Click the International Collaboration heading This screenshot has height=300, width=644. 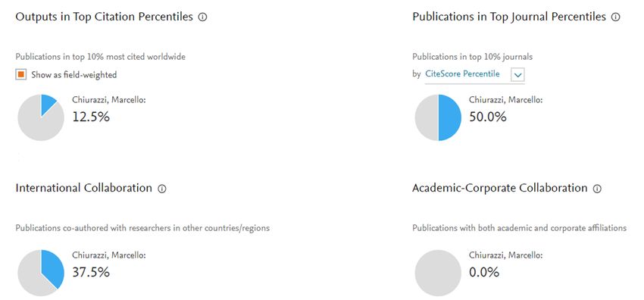coord(84,188)
